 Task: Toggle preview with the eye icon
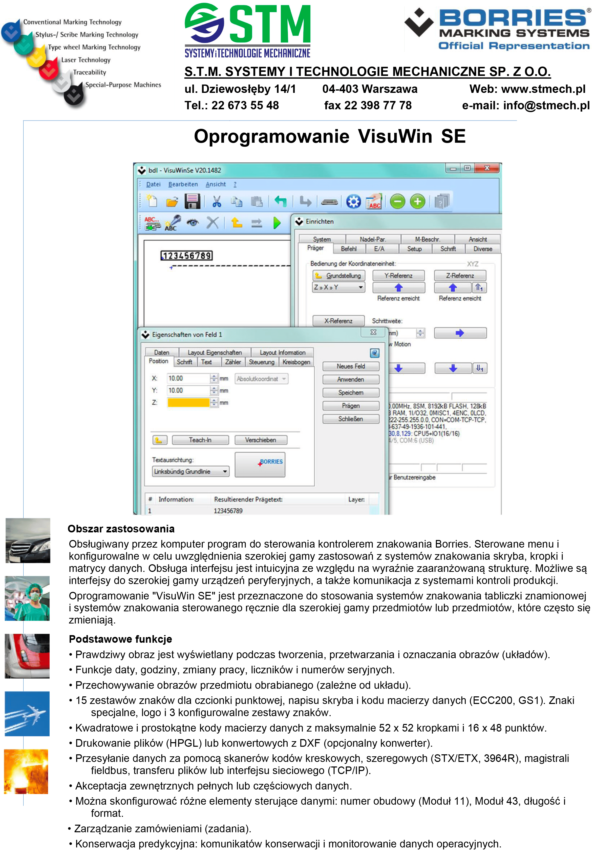[x=193, y=223]
